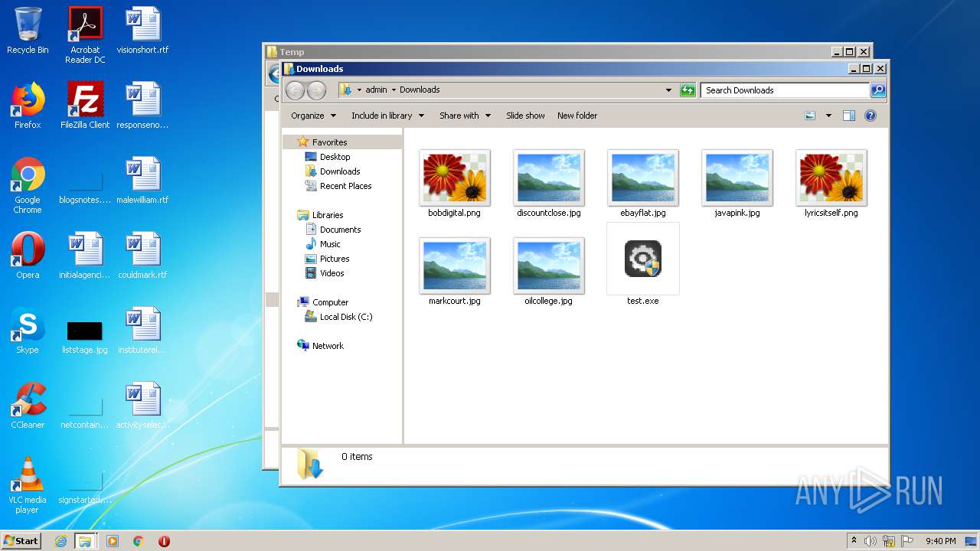Open the view options dropdown arrow

[828, 116]
